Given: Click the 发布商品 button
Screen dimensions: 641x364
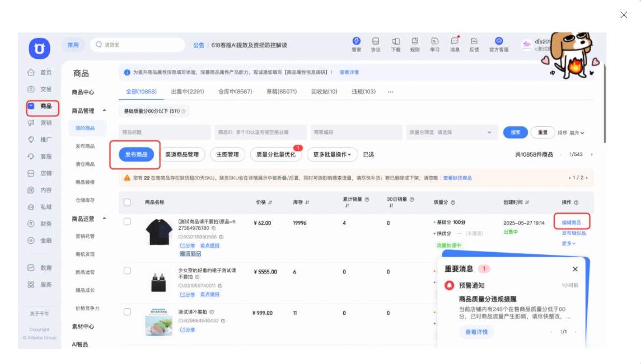Looking at the screenshot, I should (x=136, y=154).
